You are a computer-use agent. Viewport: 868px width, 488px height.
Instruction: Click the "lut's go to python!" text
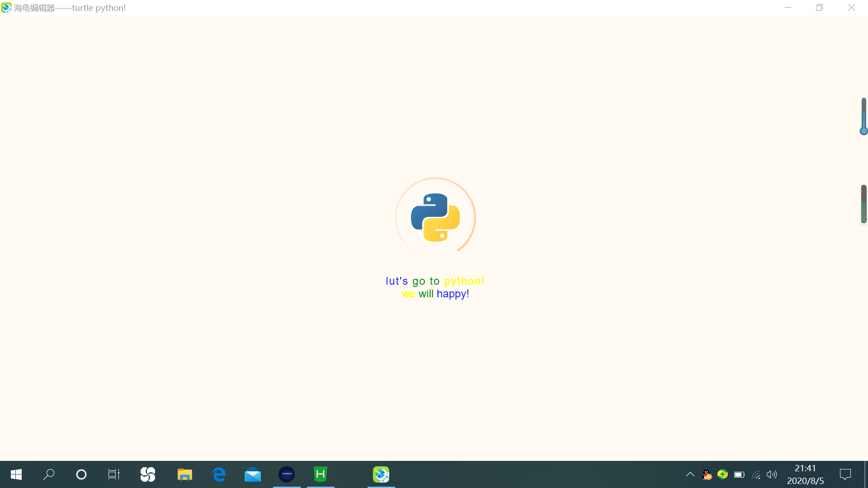tap(435, 281)
